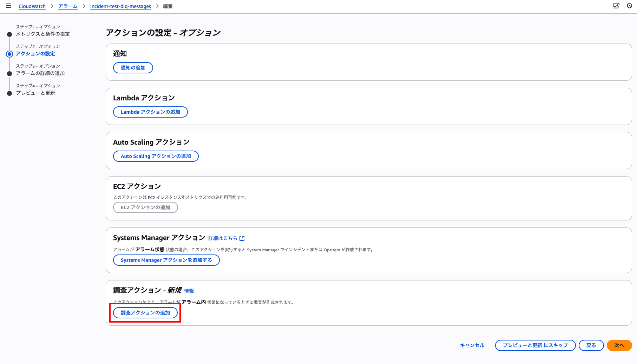Image resolution: width=637 pixels, height=364 pixels.
Task: Click the EC2 アクションの追加 button
Action: pyautogui.click(x=145, y=207)
